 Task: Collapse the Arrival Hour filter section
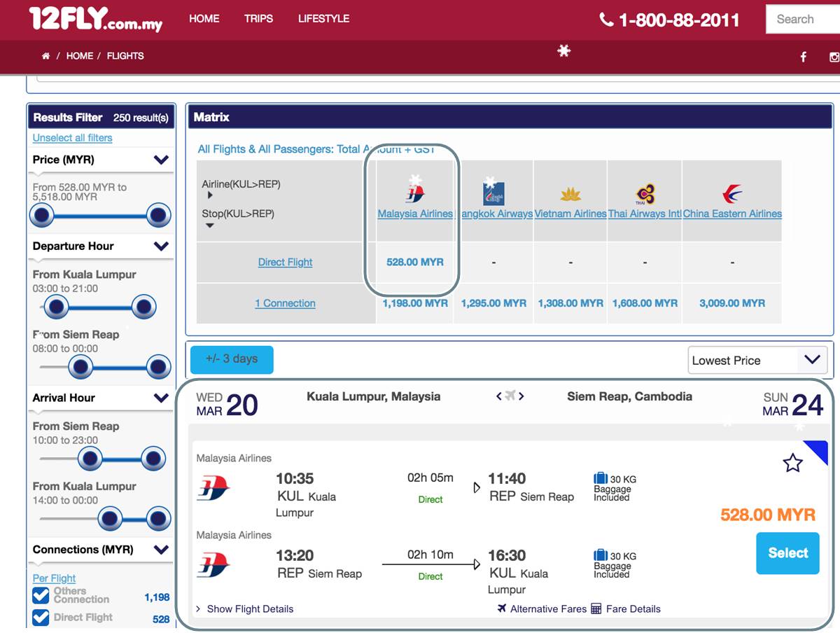162,398
